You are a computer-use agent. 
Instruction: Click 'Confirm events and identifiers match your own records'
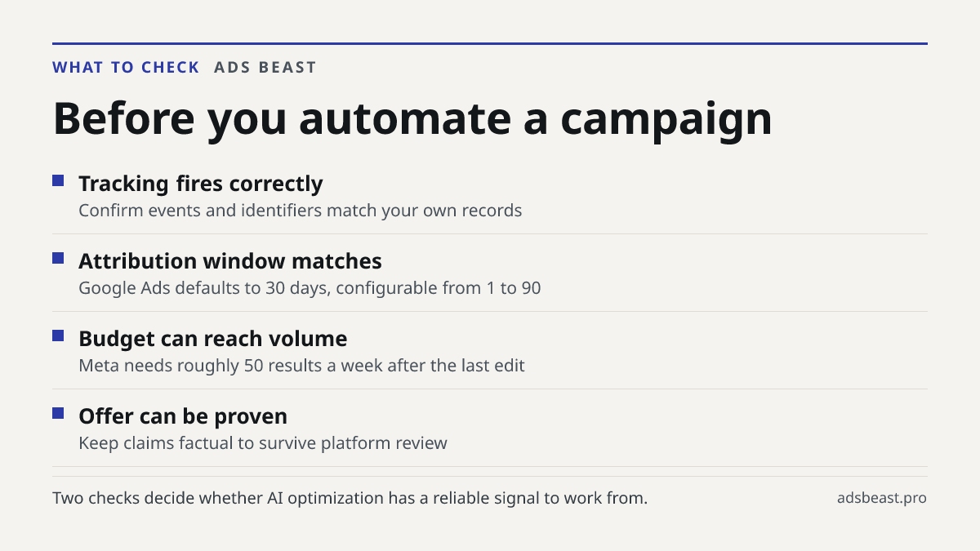300,211
